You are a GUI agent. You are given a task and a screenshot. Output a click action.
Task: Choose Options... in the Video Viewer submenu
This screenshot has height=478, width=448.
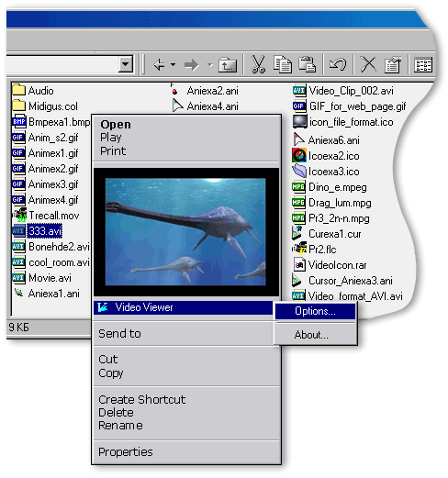point(315,311)
